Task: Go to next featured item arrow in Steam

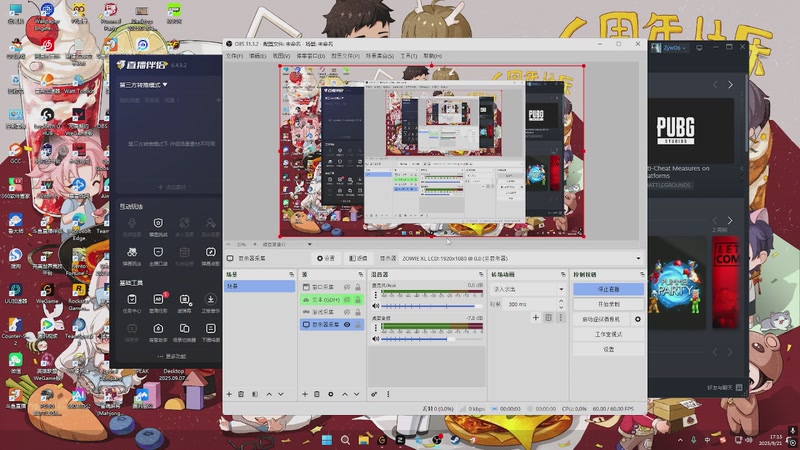Action: tap(730, 85)
